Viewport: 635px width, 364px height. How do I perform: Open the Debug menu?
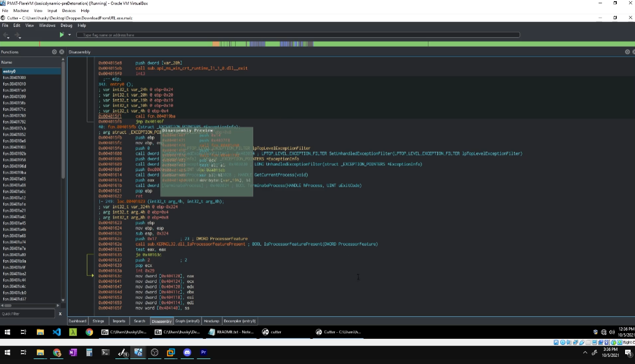[x=66, y=25]
